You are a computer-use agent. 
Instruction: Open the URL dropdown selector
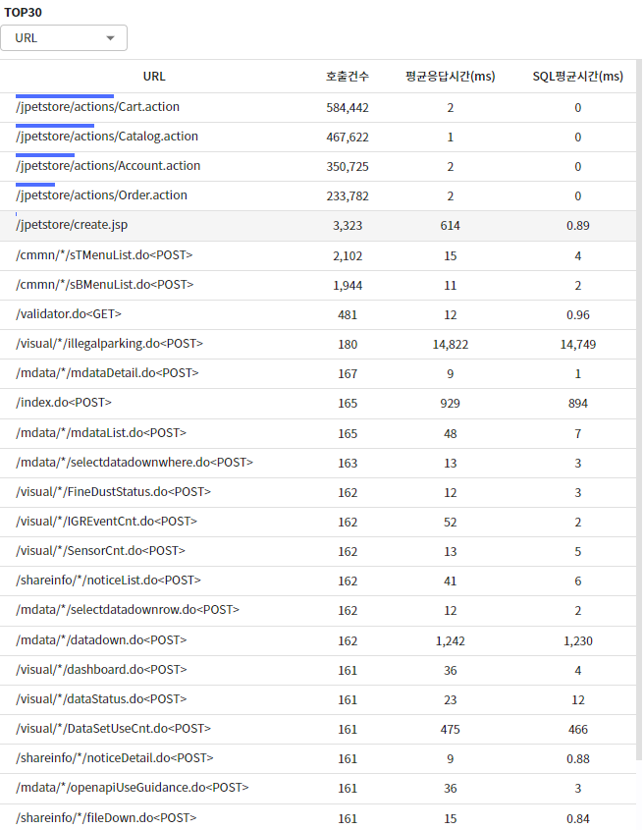click(64, 38)
